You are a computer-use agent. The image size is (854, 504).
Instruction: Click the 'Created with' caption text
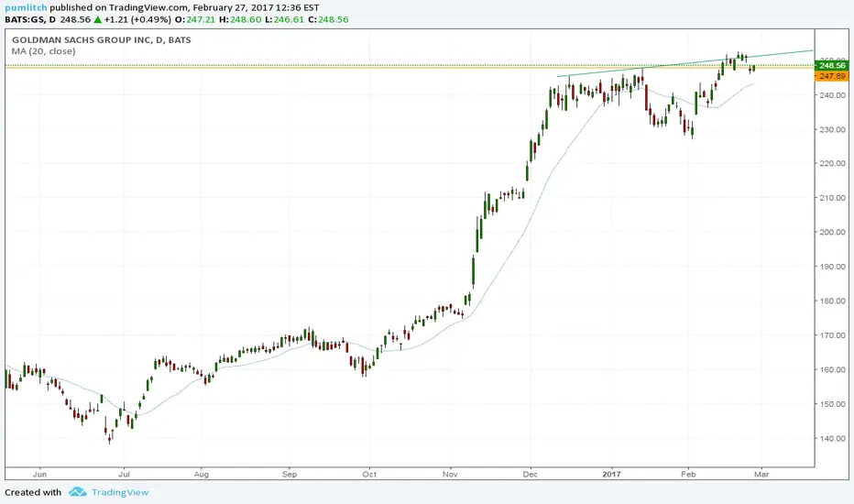pos(33,492)
